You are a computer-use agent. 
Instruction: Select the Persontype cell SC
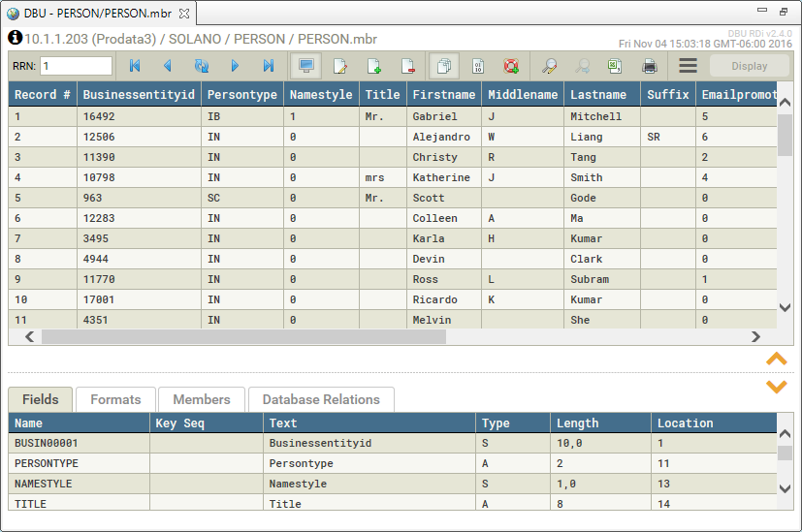tap(242, 198)
